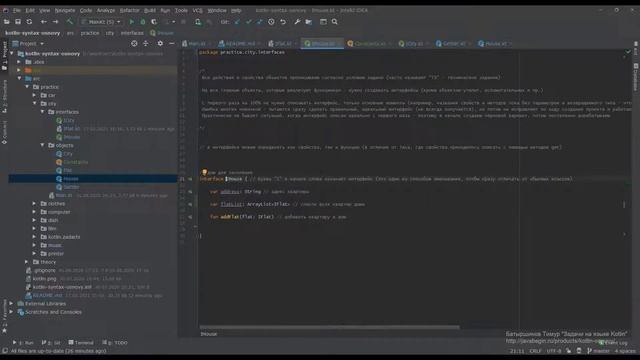Open the Project panel gear options
640x360 pixels.
160,43
